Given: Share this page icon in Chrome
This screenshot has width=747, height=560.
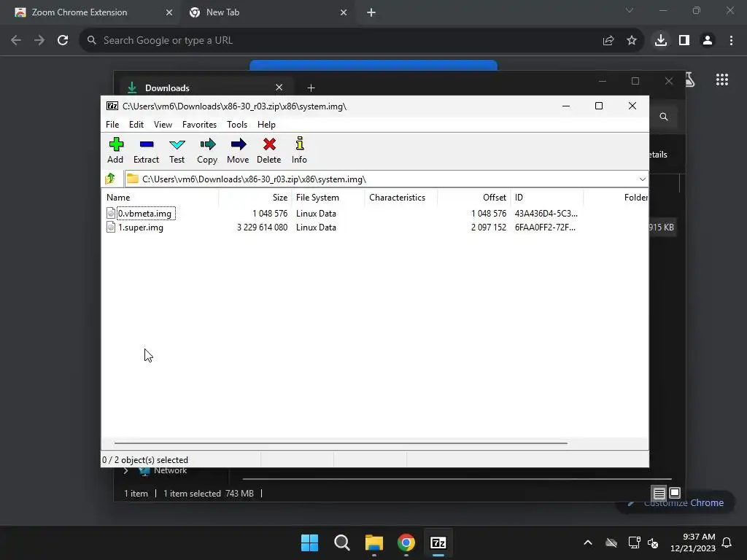Looking at the screenshot, I should (608, 41).
